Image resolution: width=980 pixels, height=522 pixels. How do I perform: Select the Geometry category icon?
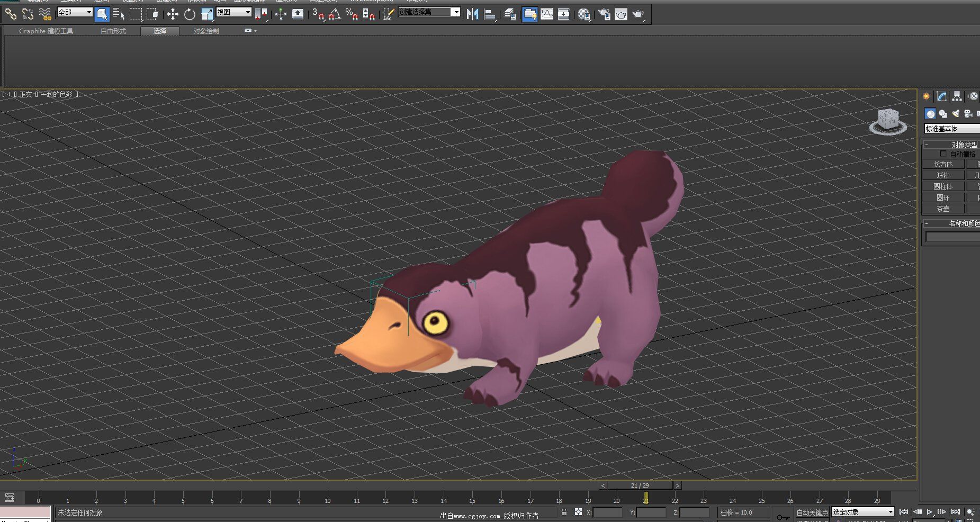[x=930, y=114]
